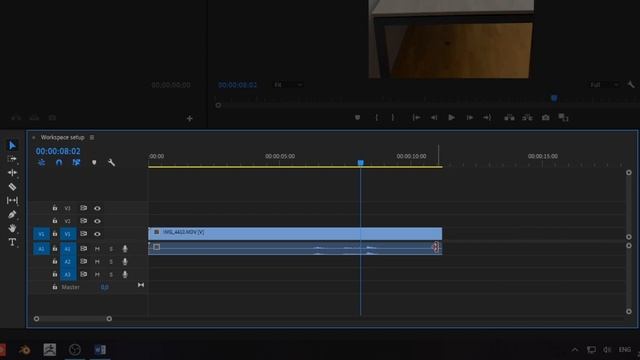Step back one frame
The image size is (640, 360).
pos(433,118)
